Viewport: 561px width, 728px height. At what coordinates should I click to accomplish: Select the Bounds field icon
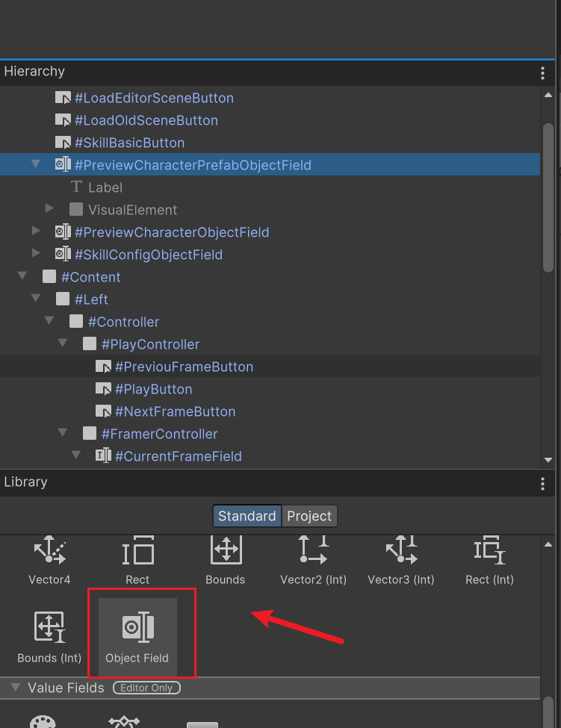226,550
